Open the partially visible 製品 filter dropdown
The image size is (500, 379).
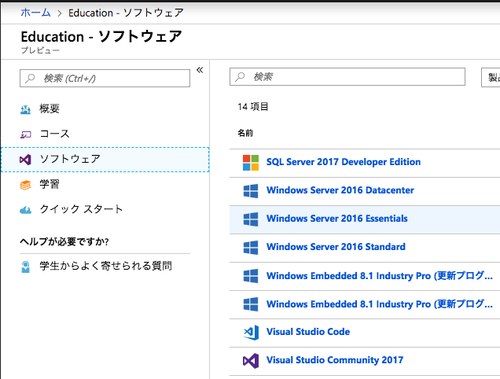[x=491, y=78]
